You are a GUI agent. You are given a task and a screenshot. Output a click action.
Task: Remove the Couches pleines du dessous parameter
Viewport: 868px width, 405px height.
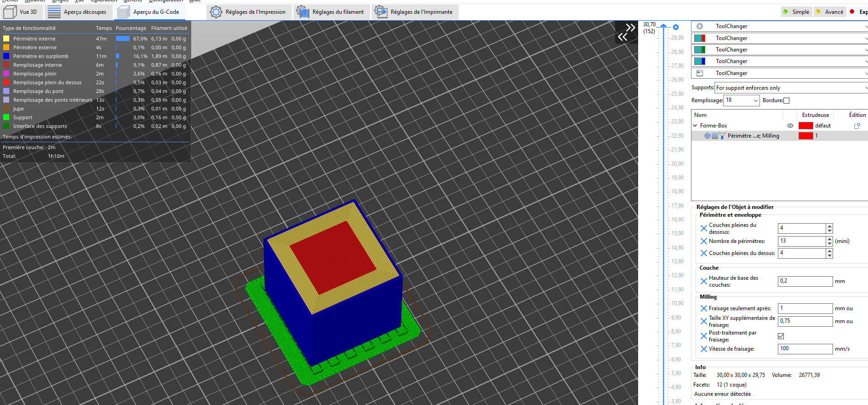click(704, 228)
